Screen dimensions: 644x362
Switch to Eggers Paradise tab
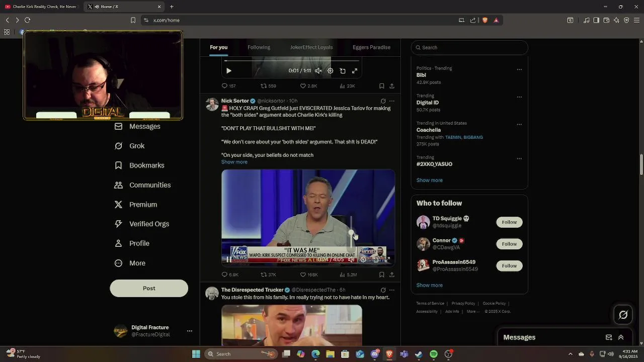click(371, 47)
